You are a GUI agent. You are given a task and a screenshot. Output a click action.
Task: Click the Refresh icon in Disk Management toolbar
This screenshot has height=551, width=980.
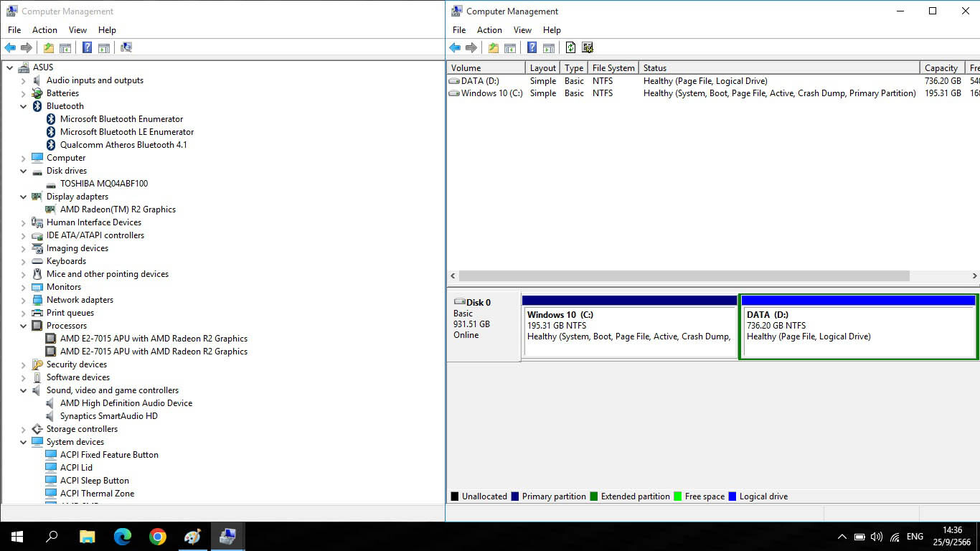pyautogui.click(x=570, y=48)
